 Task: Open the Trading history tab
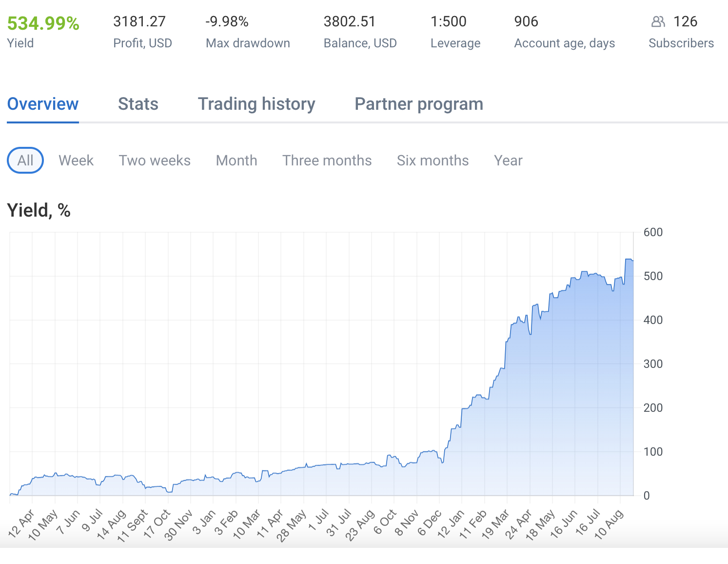pos(256,104)
